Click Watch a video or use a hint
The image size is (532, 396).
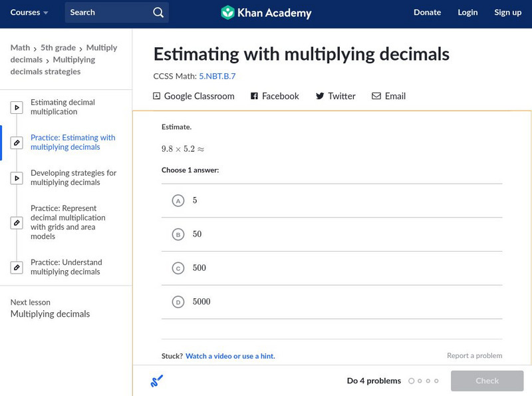click(x=230, y=356)
